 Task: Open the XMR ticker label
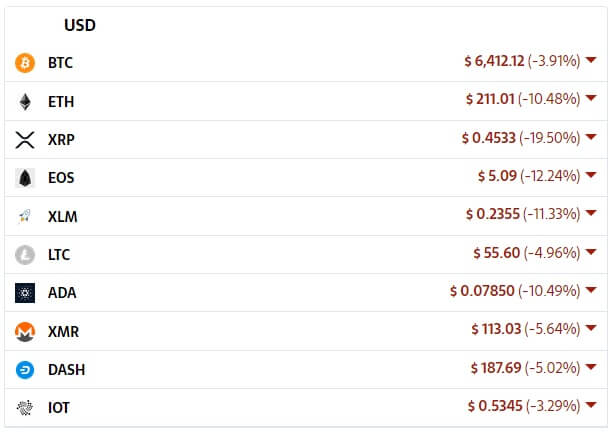(63, 331)
